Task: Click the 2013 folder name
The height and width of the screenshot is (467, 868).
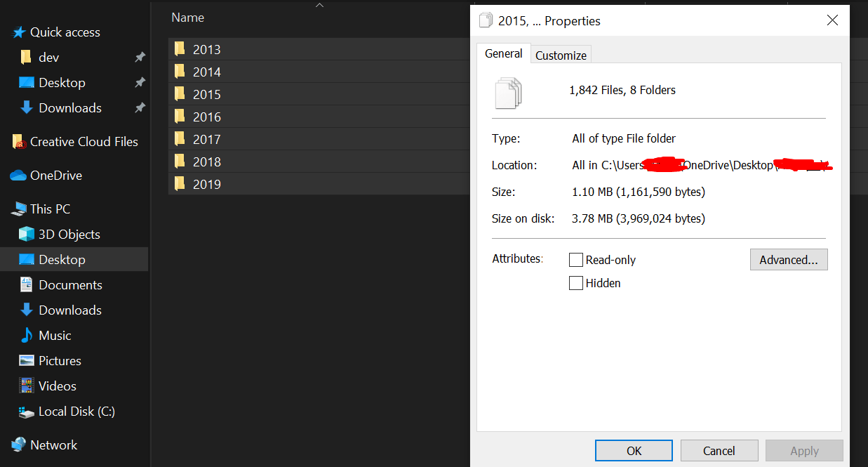Action: (x=207, y=49)
